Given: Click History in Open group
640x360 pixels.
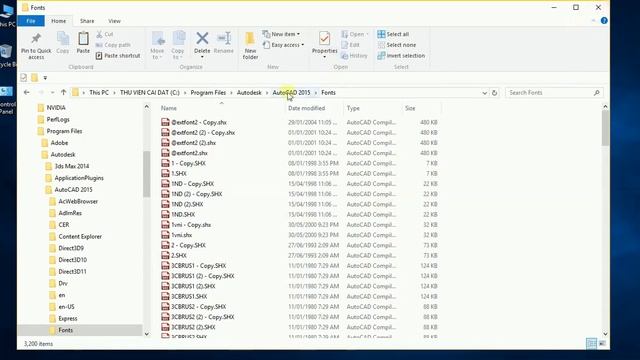Looking at the screenshot, I should (x=354, y=56).
